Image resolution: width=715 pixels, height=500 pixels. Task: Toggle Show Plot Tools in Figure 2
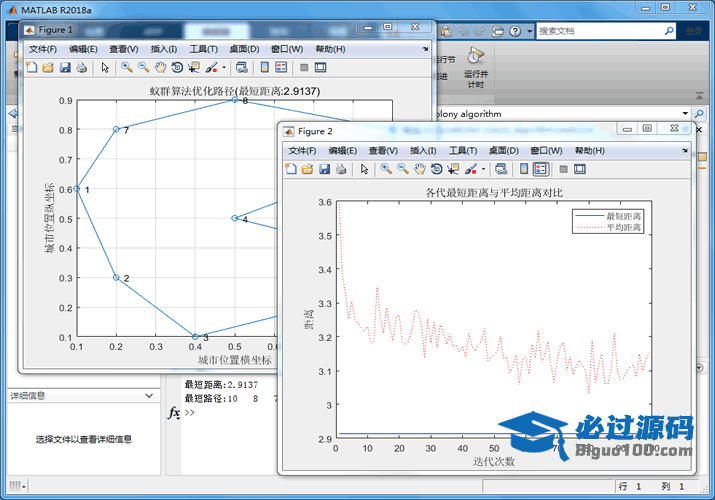pos(580,169)
